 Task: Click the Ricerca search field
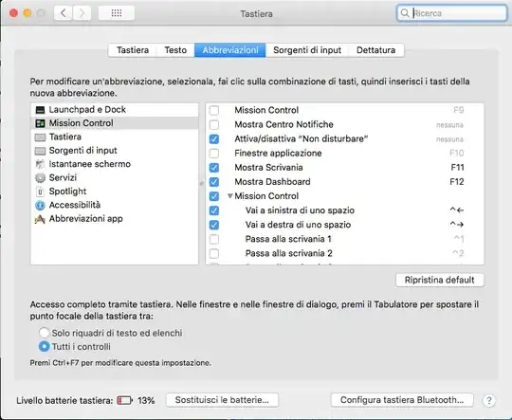pyautogui.click(x=452, y=13)
